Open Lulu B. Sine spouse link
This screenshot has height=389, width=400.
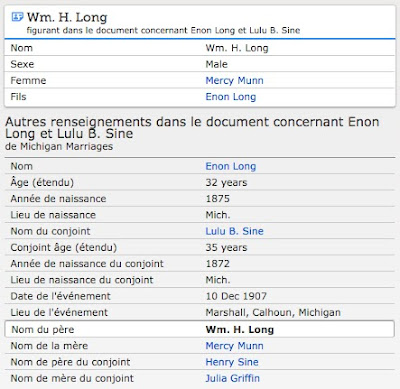234,231
